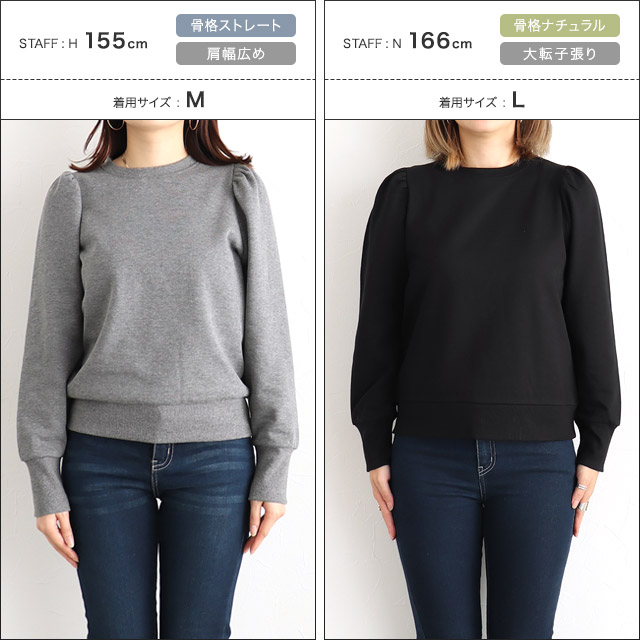Click the 着用サイズ L text
This screenshot has height=640, width=640.
tap(482, 100)
